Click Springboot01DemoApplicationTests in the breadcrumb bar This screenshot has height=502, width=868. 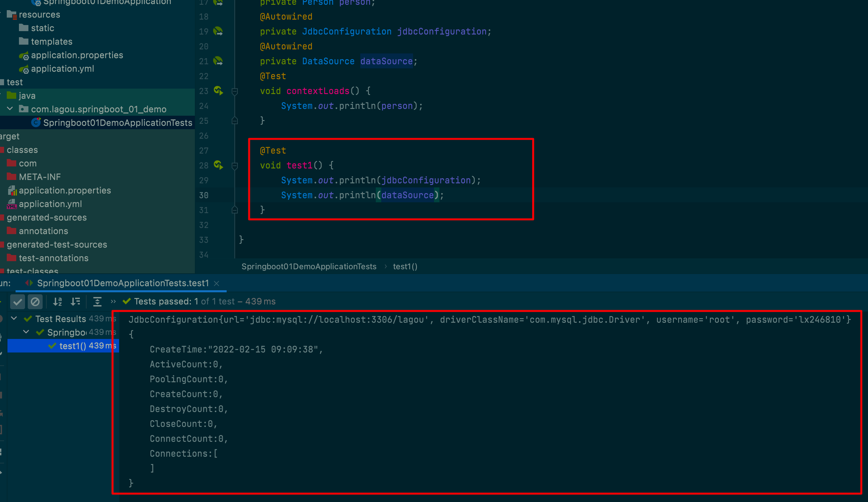[309, 266]
